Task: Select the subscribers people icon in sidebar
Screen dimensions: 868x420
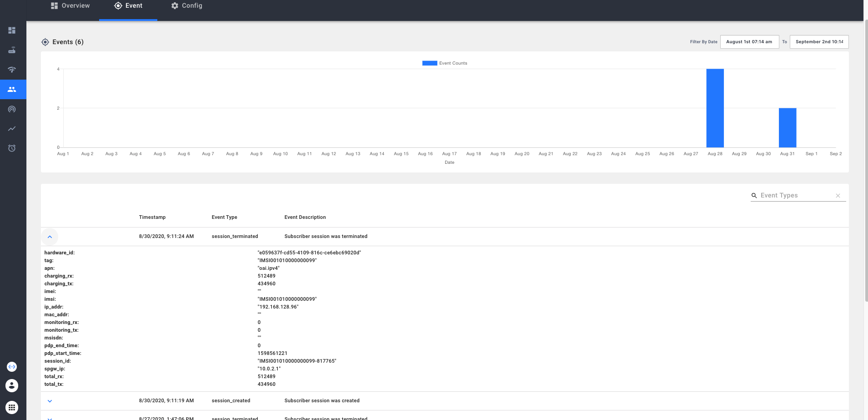Action: pos(12,90)
